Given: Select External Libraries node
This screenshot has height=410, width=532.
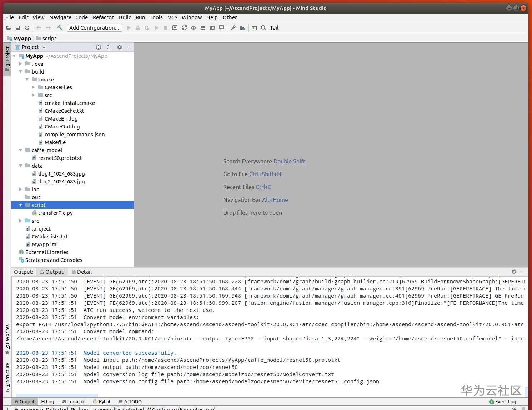Looking at the screenshot, I should pyautogui.click(x=47, y=252).
